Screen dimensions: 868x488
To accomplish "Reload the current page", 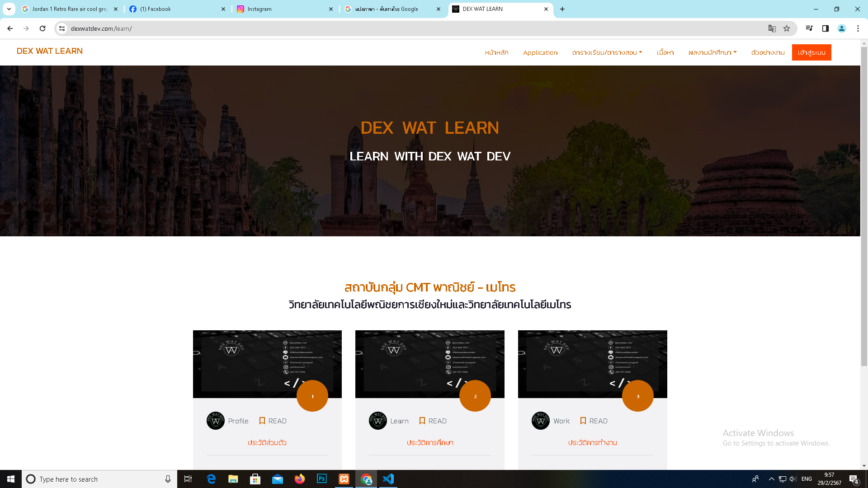I will coord(42,28).
